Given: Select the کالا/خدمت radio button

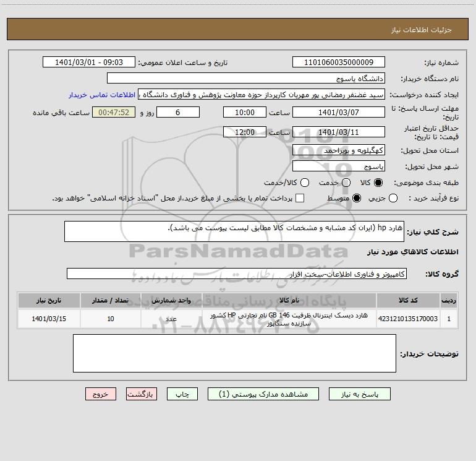Looking at the screenshot, I should [x=305, y=183].
